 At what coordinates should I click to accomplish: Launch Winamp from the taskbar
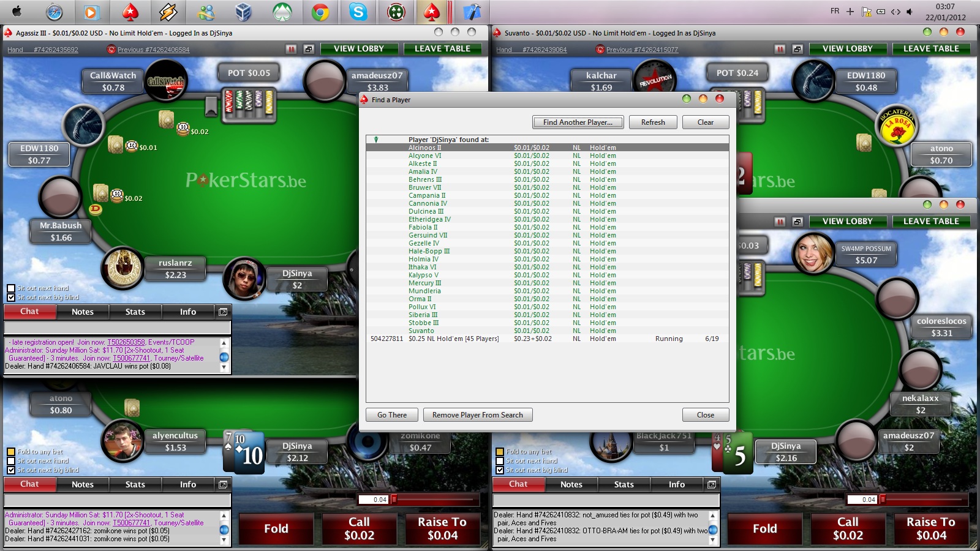pyautogui.click(x=168, y=12)
